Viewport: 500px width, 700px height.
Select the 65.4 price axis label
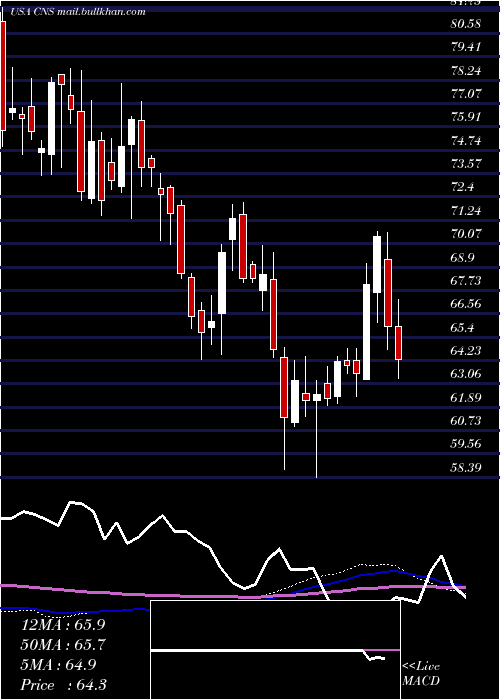(462, 327)
